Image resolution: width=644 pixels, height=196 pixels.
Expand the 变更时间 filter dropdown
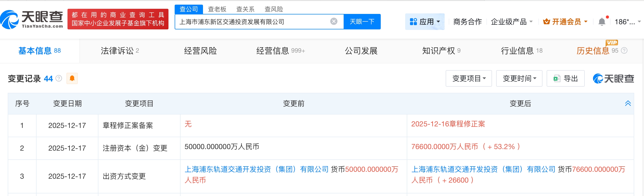tap(519, 78)
